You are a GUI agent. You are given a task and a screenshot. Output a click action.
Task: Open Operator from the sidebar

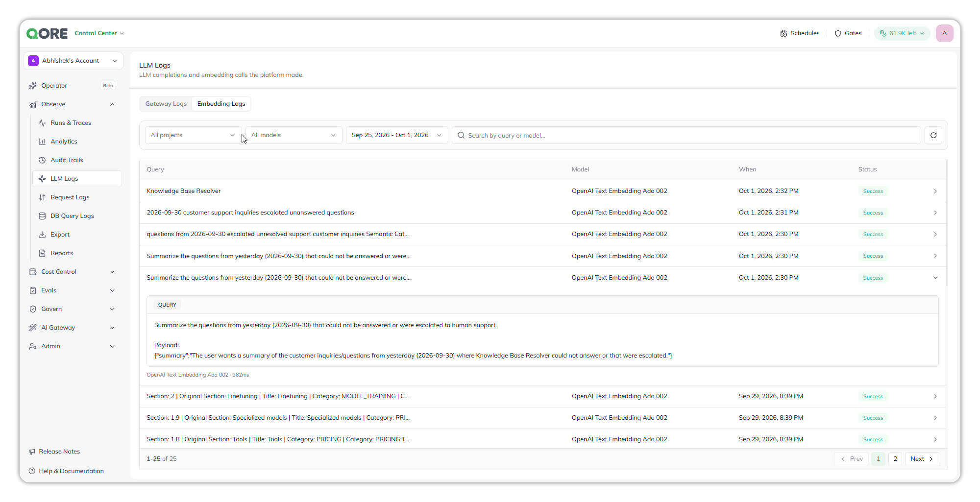pos(73,86)
